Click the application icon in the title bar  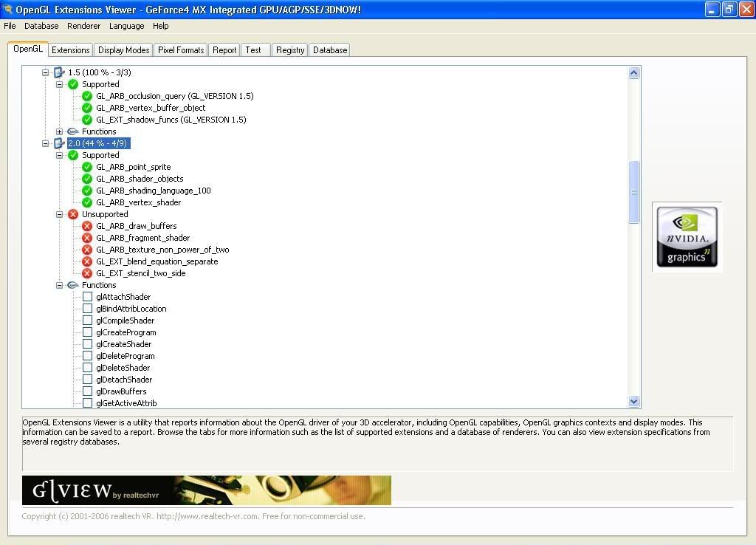click(x=7, y=9)
